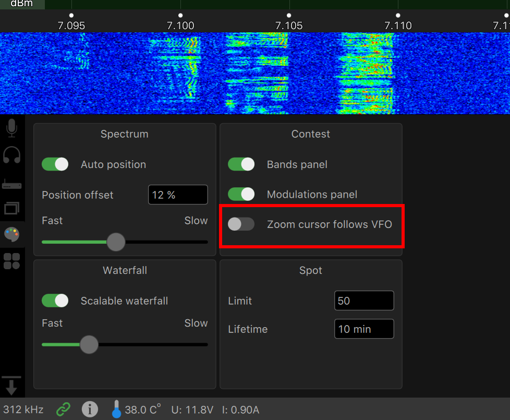The width and height of the screenshot is (510, 420).
Task: Click the green link connection icon
Action: tap(63, 409)
